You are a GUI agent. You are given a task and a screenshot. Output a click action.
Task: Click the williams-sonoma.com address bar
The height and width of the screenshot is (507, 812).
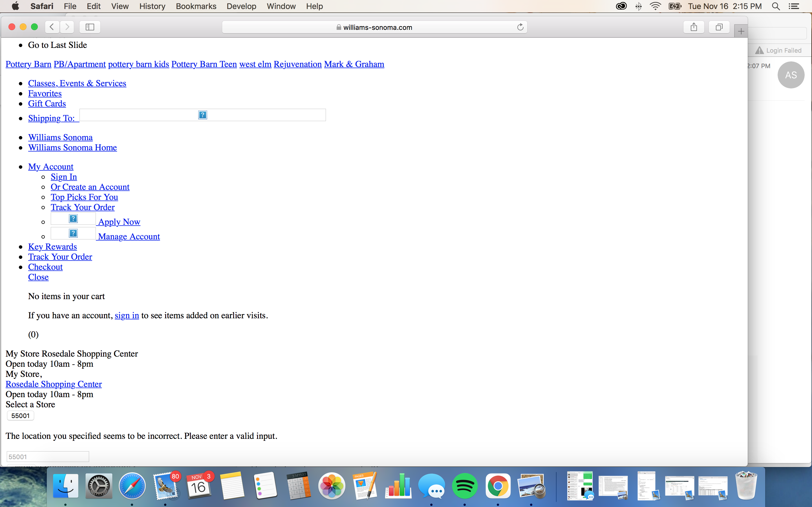[374, 27]
